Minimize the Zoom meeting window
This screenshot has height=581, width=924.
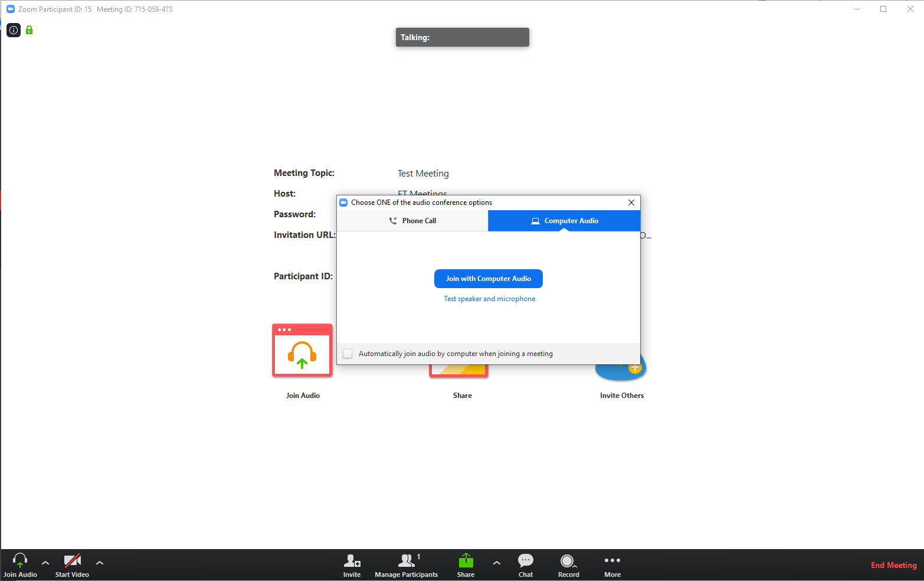click(x=857, y=9)
